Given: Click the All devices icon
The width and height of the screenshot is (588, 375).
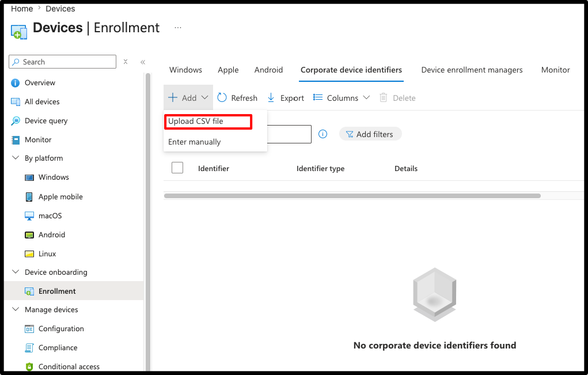Looking at the screenshot, I should tap(16, 101).
